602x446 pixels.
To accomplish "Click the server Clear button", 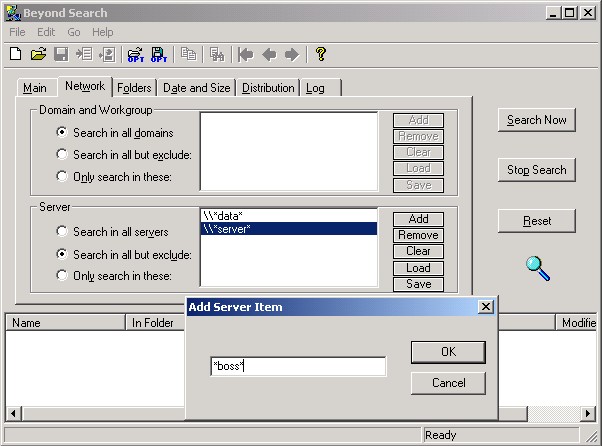I will [418, 251].
